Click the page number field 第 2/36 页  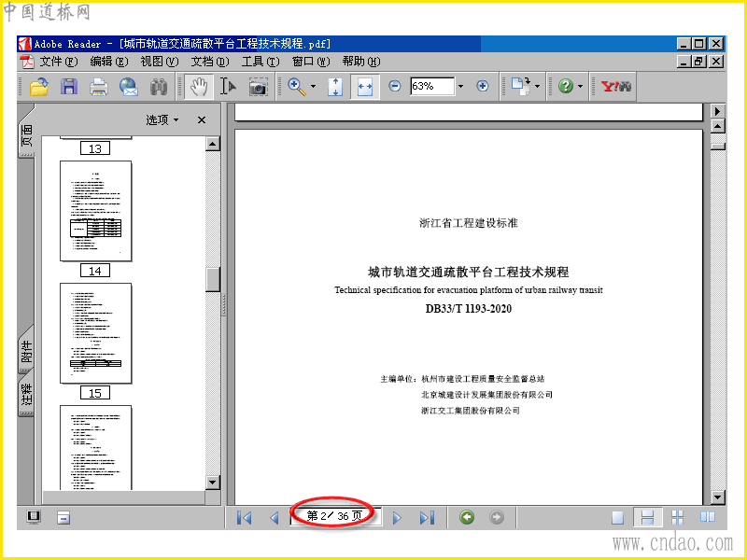pos(335,516)
